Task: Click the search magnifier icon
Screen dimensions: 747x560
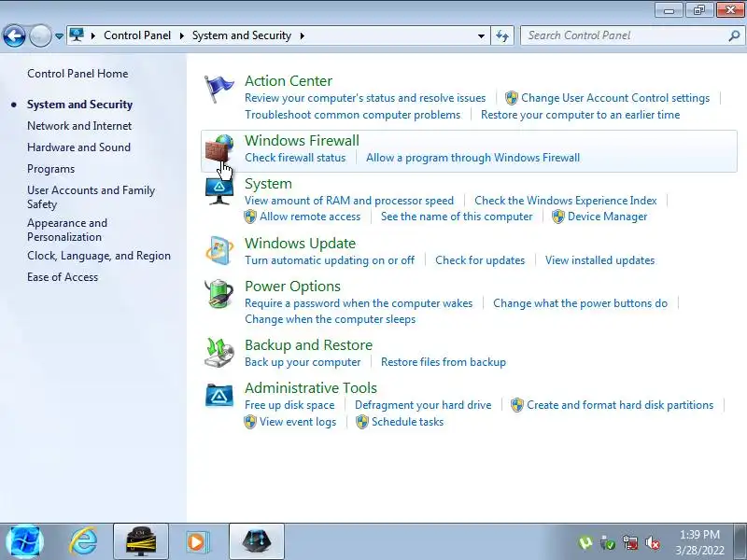Action: pyautogui.click(x=734, y=35)
